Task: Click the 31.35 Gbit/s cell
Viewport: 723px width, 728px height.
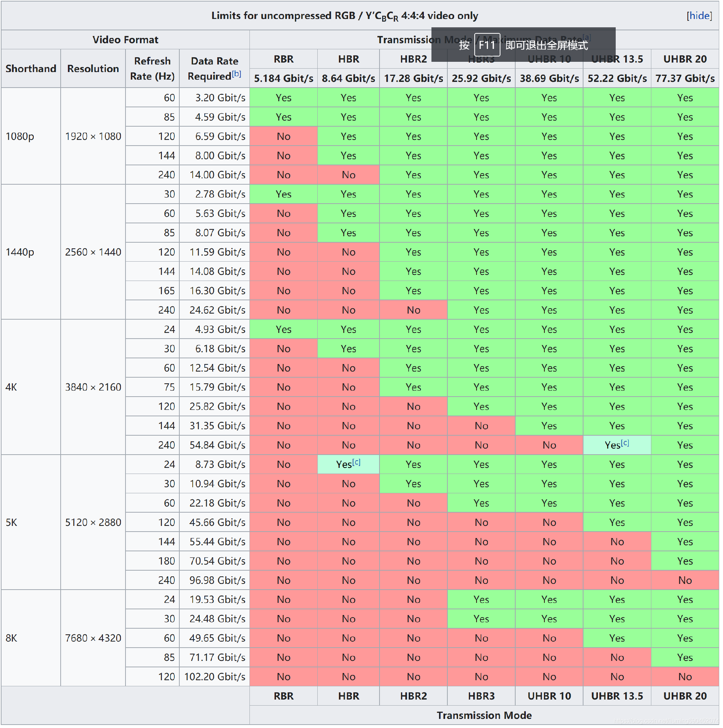Action: (x=214, y=425)
